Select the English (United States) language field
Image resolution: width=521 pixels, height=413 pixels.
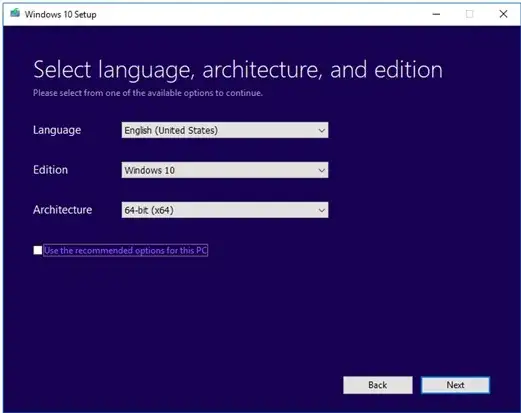[x=225, y=130]
